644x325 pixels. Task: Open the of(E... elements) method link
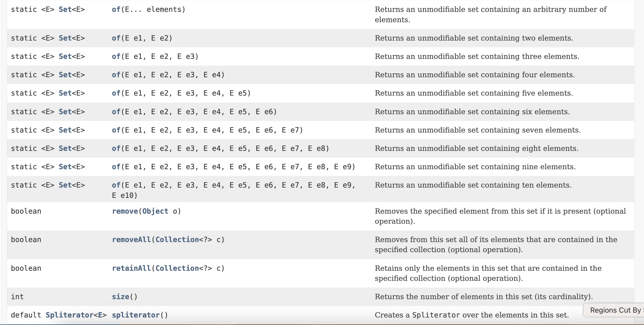pyautogui.click(x=116, y=10)
